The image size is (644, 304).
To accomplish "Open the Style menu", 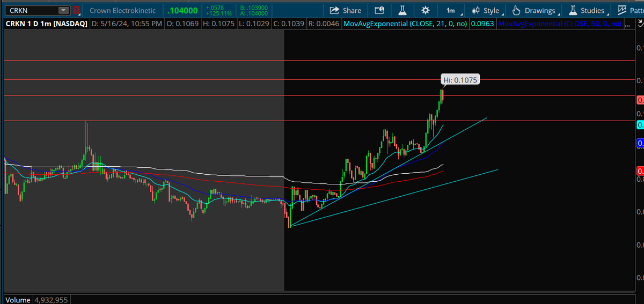I will pos(487,10).
